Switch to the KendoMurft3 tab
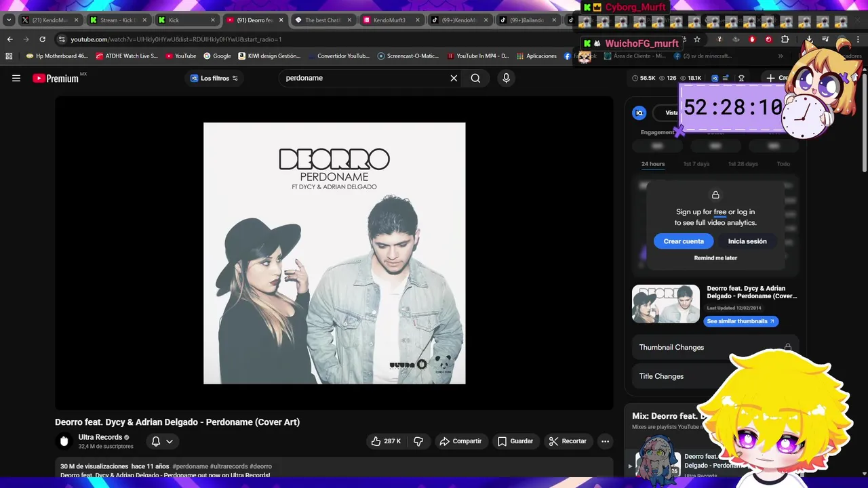868x488 pixels. 392,20
